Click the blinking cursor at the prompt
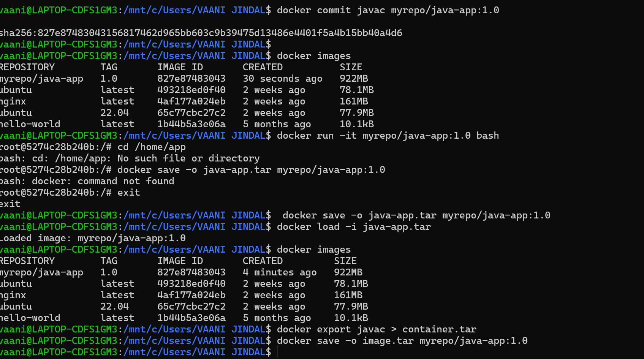This screenshot has height=359, width=644. point(277,352)
